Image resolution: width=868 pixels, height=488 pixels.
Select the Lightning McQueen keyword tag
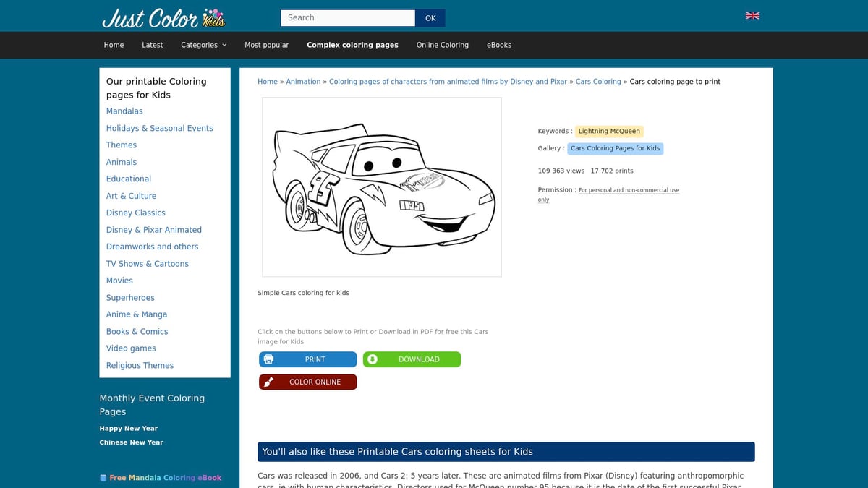tap(609, 131)
